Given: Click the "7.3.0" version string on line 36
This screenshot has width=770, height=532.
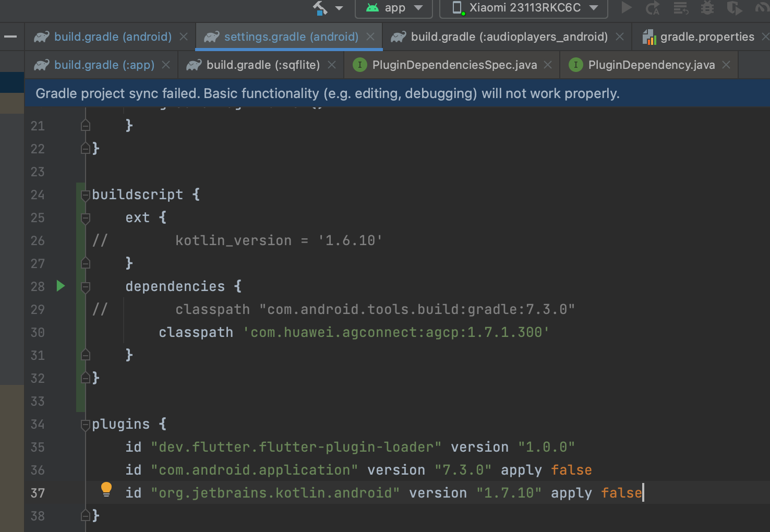Looking at the screenshot, I should click(x=463, y=470).
